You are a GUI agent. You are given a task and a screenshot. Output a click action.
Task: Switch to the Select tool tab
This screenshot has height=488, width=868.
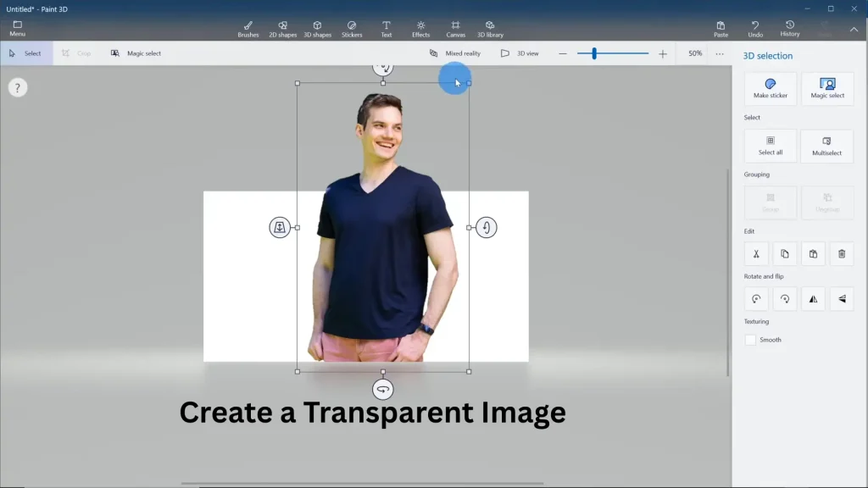(27, 53)
